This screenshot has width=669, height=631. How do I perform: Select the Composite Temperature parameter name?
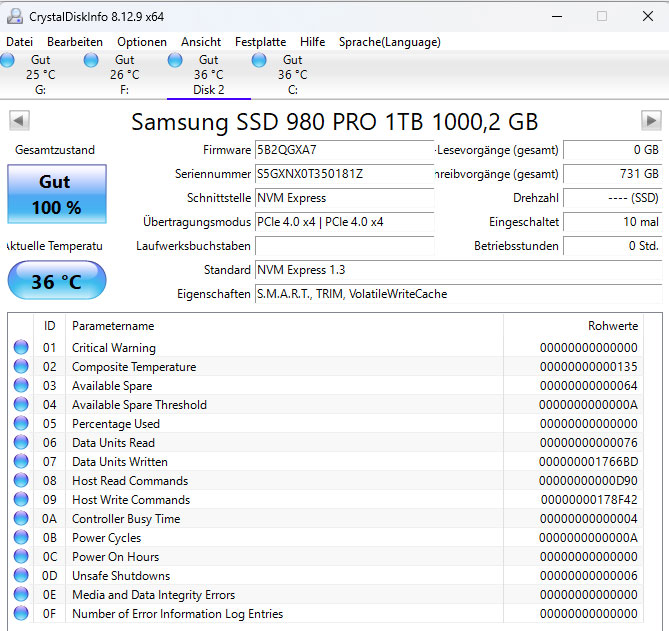click(x=134, y=367)
